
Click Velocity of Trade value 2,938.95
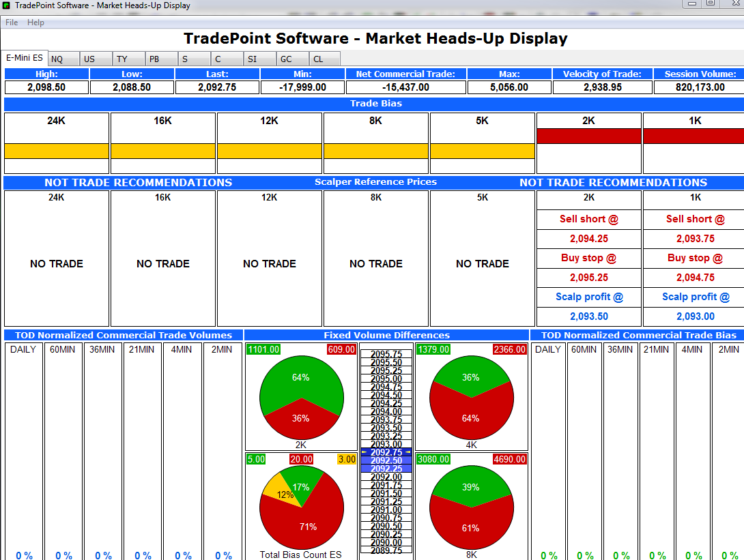[x=603, y=87]
